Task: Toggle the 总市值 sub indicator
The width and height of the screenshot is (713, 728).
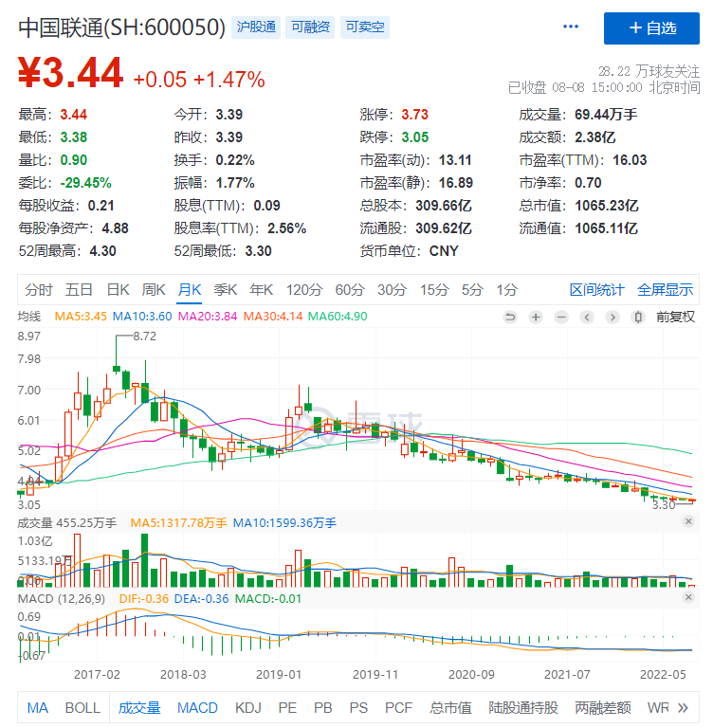Action: (x=450, y=707)
